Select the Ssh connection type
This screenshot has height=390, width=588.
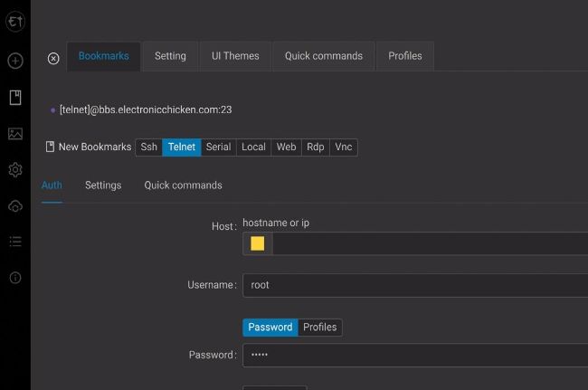tap(148, 147)
